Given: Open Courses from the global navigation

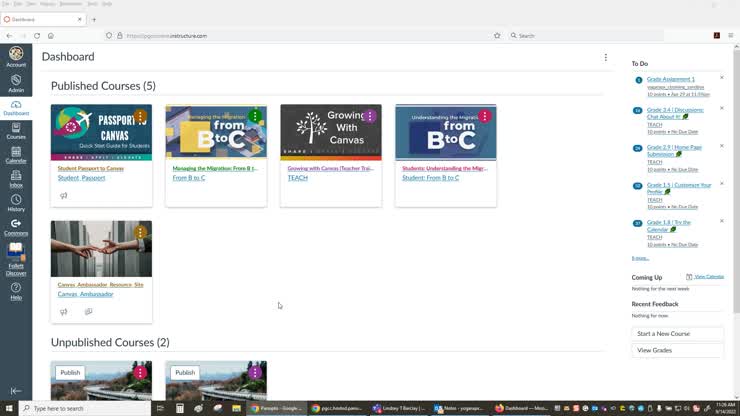Looking at the screenshot, I should (16, 131).
